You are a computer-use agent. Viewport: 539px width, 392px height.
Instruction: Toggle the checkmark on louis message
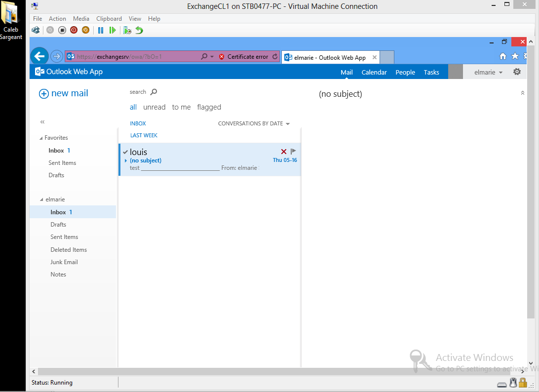coord(125,152)
